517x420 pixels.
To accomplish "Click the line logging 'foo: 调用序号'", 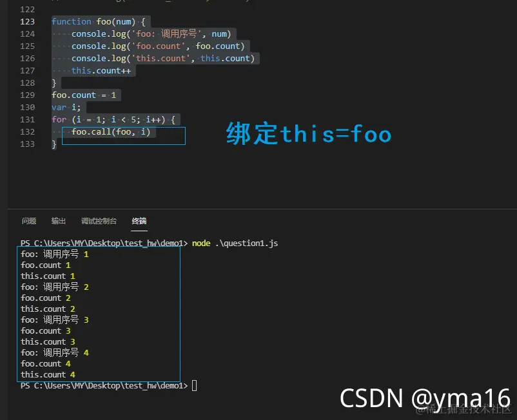I will [151, 34].
